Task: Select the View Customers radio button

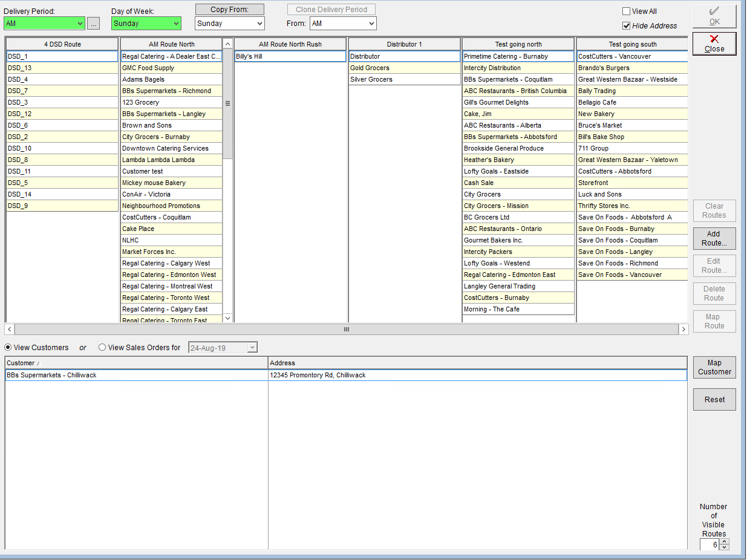Action: pyautogui.click(x=8, y=348)
